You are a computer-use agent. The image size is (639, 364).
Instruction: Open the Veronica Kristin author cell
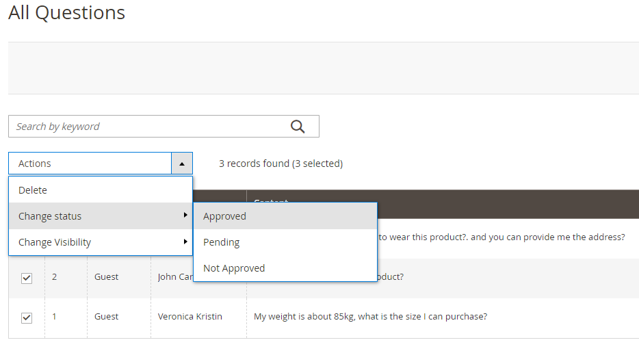click(x=190, y=317)
